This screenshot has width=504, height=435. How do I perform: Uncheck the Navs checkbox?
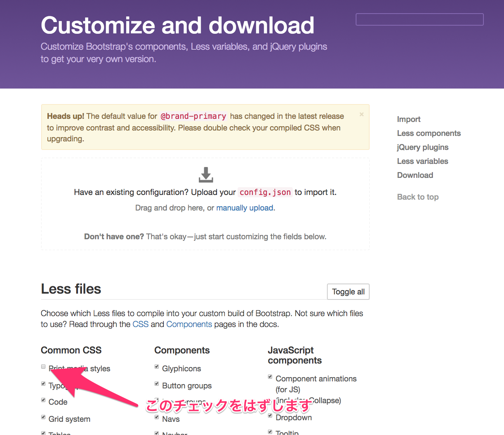pyautogui.click(x=157, y=417)
